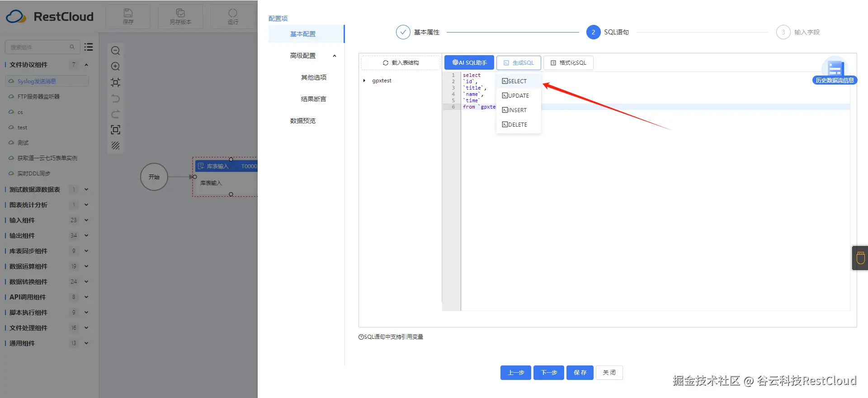The height and width of the screenshot is (398, 868).
Task: Click the 格式化SQL button
Action: pos(568,63)
